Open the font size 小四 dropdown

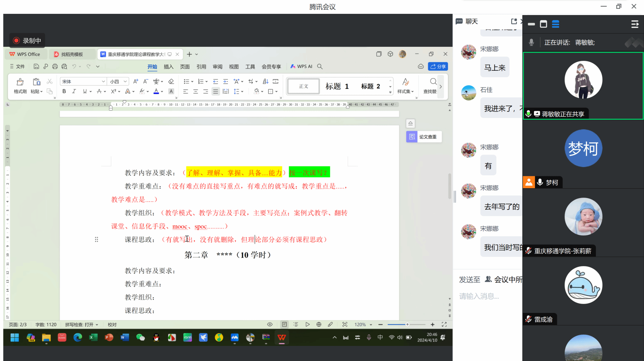[125, 81]
